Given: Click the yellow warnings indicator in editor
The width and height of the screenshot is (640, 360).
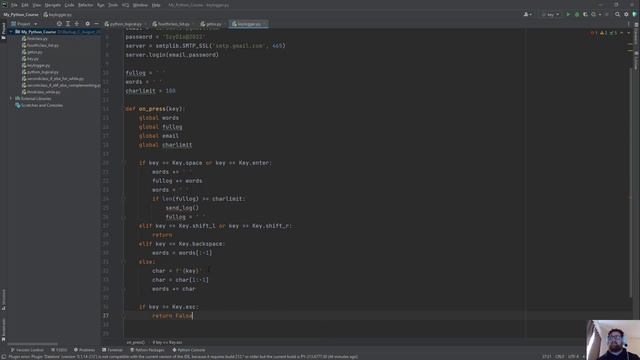Looking at the screenshot, I should pyautogui.click(x=604, y=33).
